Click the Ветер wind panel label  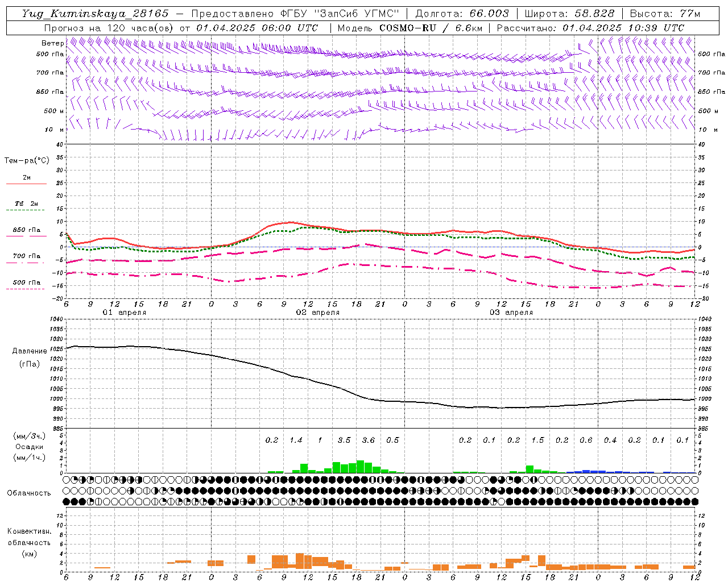tap(52, 43)
